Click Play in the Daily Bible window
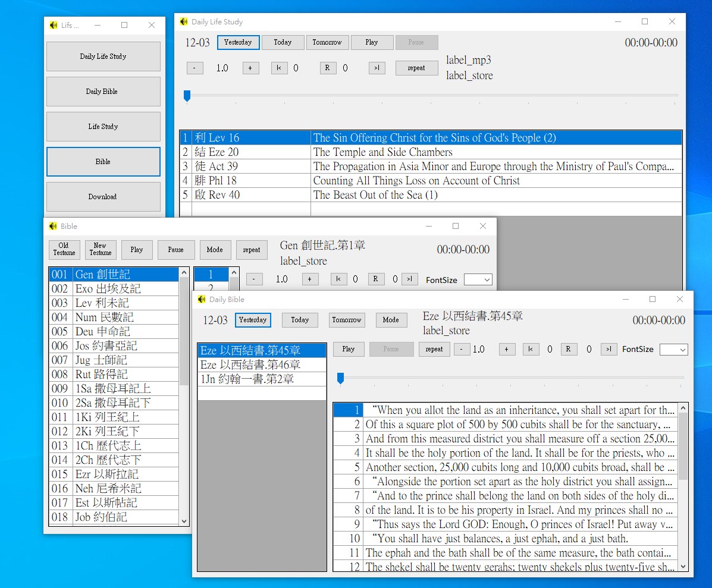Image resolution: width=712 pixels, height=588 pixels. click(349, 349)
